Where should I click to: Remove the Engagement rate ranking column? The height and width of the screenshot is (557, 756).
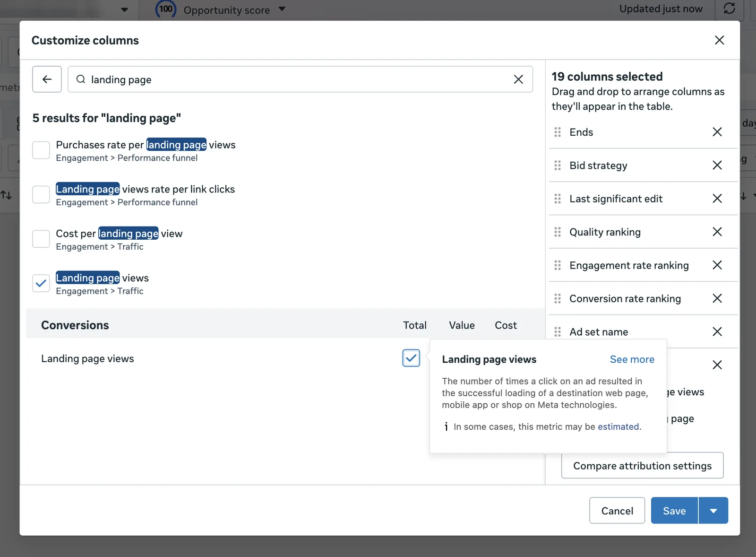(x=717, y=265)
